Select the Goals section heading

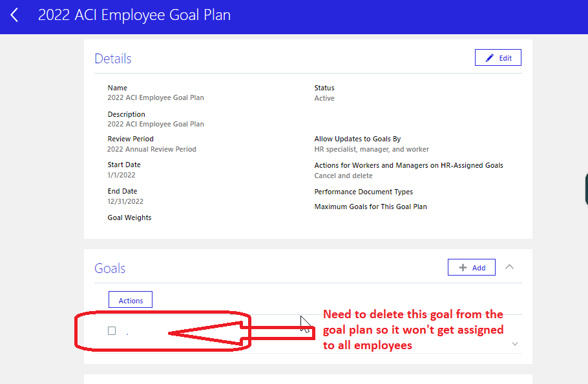tap(110, 268)
